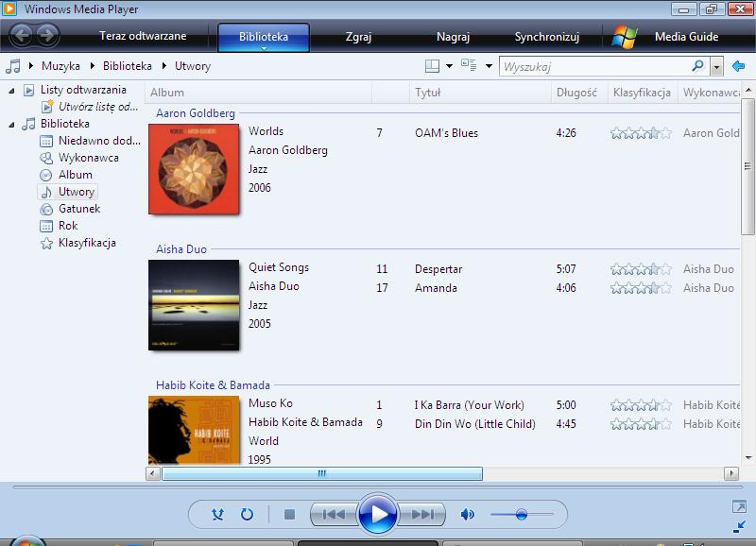Click the Rok calendar icon
The image size is (756, 546).
[x=46, y=226]
